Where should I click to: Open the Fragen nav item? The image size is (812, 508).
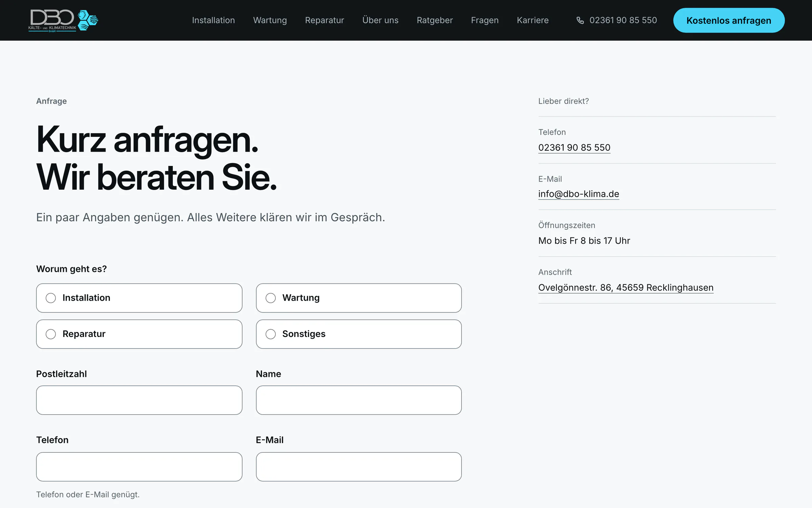485,20
